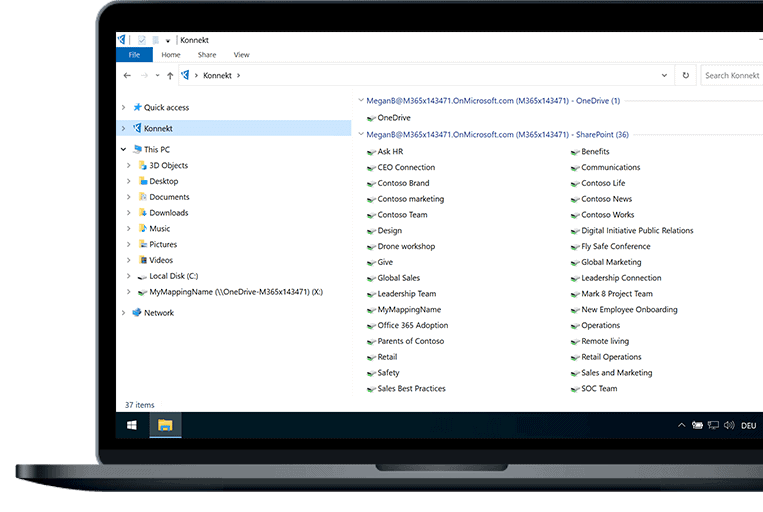Image resolution: width=763 pixels, height=512 pixels.
Task: Open the Ask HR SharePoint drive icon
Action: (371, 152)
